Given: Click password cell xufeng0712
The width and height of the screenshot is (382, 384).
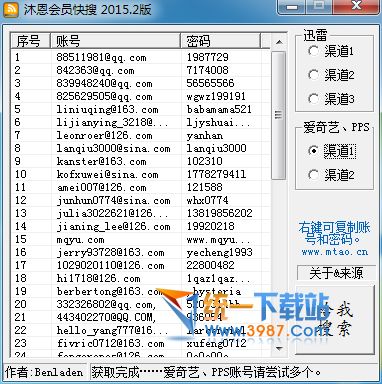Looking at the screenshot, I should pyautogui.click(x=216, y=343).
